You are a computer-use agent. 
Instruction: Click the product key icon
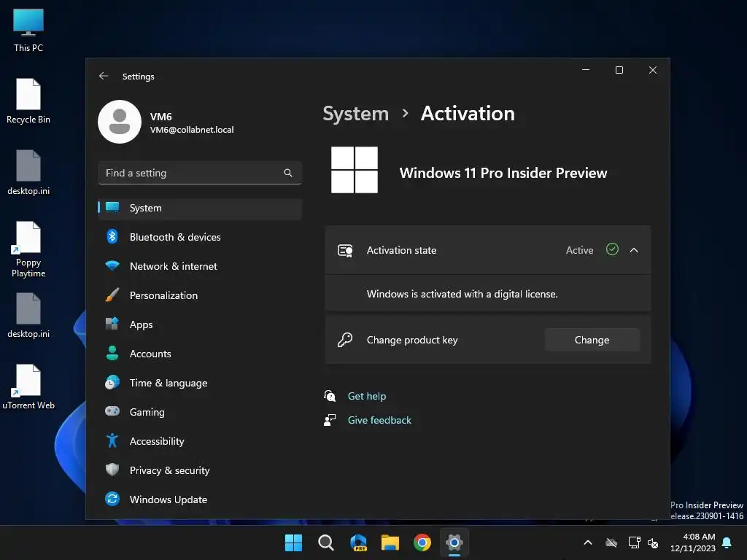coord(345,340)
